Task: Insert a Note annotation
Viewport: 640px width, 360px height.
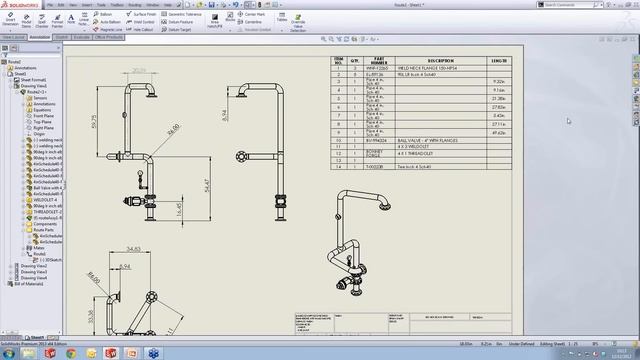Action: coord(71,19)
